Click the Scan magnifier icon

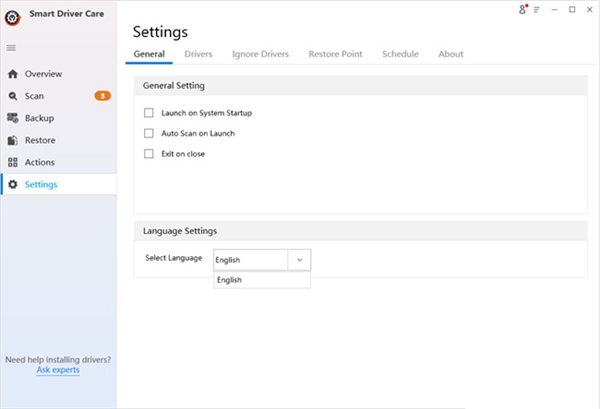tap(13, 96)
